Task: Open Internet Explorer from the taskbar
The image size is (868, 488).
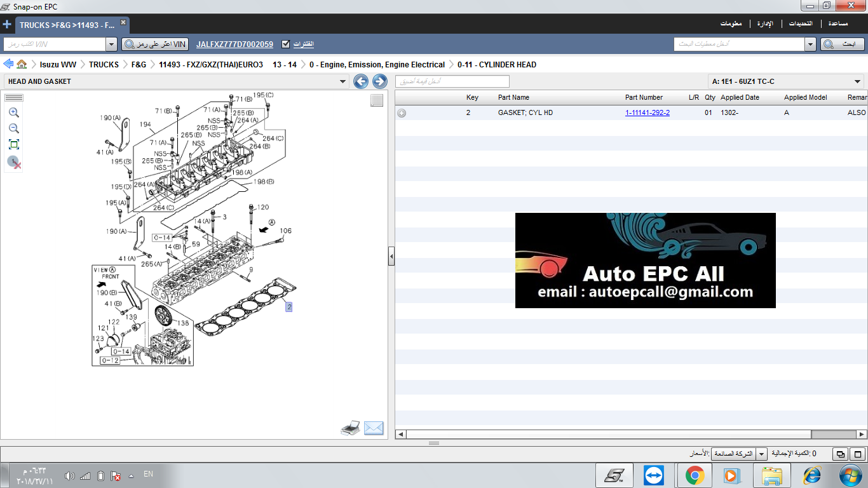Action: tap(811, 475)
